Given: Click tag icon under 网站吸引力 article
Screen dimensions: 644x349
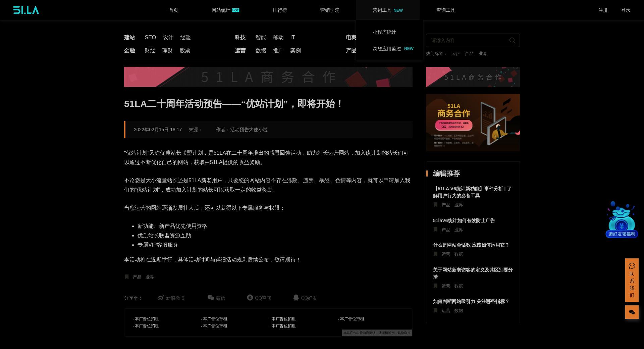Looking at the screenshot, I should click(435, 310).
